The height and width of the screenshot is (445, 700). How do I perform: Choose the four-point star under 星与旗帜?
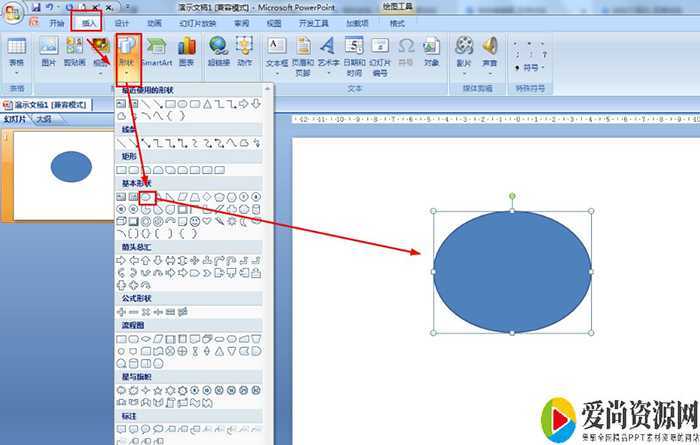coord(146,391)
